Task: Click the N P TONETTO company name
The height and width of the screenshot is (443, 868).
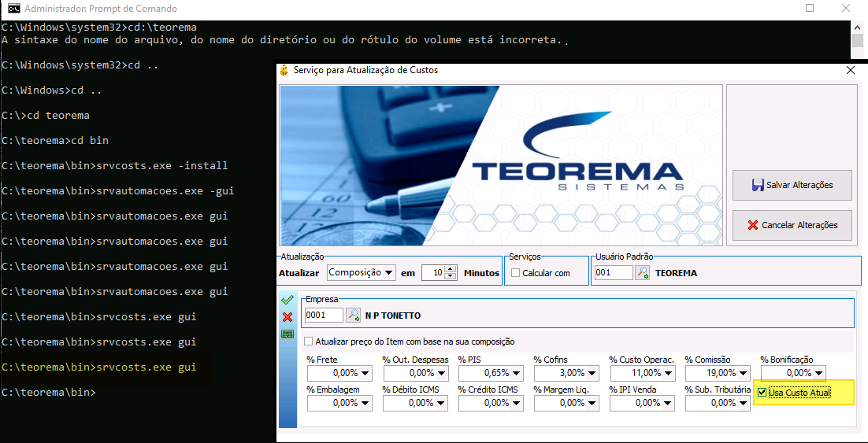Action: [x=393, y=316]
